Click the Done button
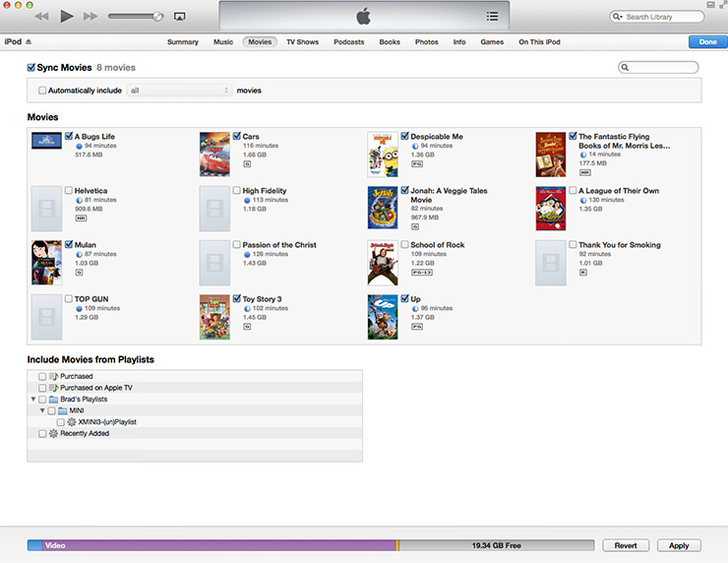Viewport: 728px width, 563px height. [x=707, y=41]
